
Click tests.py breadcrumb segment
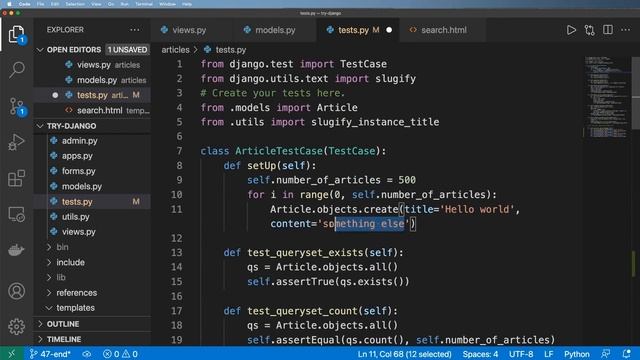click(230, 50)
